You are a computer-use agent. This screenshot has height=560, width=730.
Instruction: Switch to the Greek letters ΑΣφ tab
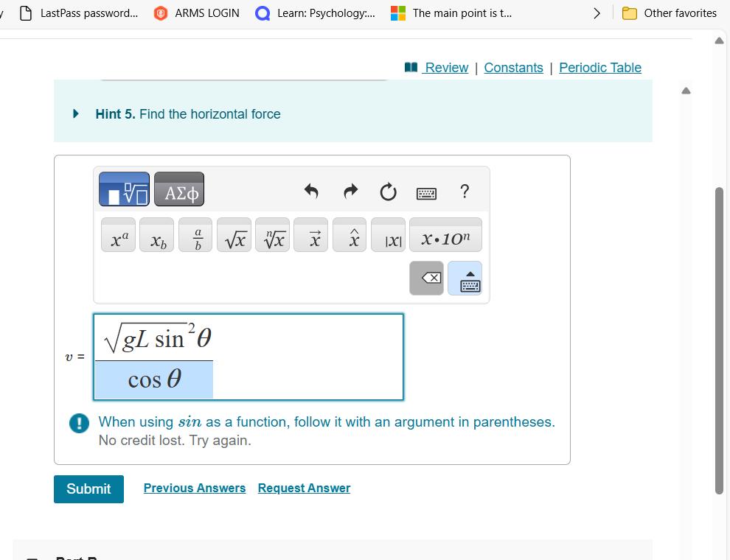[x=178, y=189]
